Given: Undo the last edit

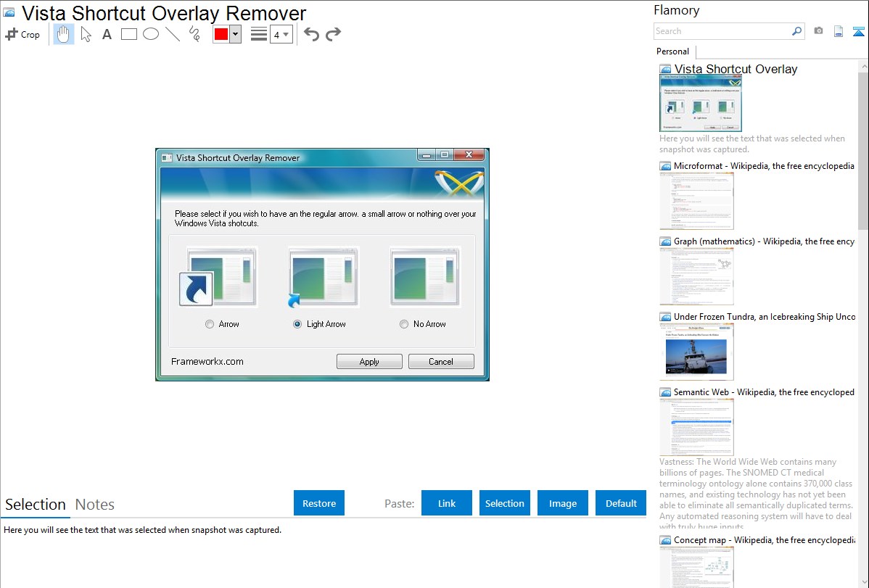Looking at the screenshot, I should pos(311,34).
